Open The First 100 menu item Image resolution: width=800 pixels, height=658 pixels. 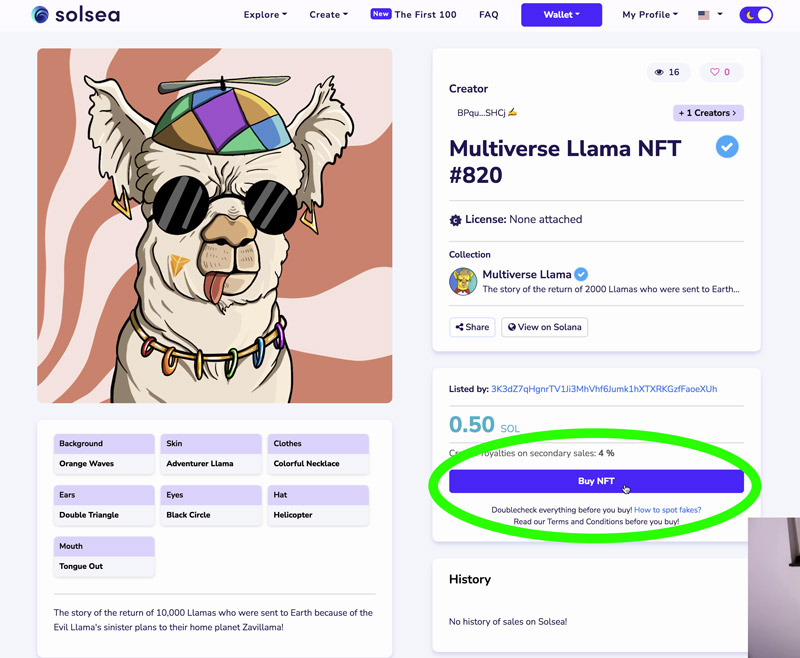[x=414, y=15]
